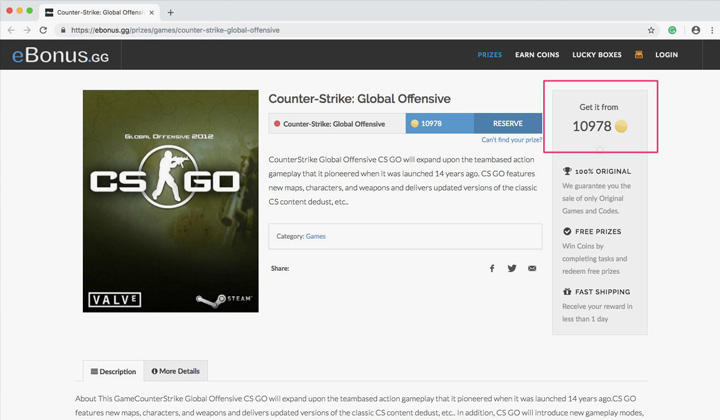Viewport: 720px width, 420px height.
Task: Click the padlock icon in the address bar
Action: [x=63, y=30]
